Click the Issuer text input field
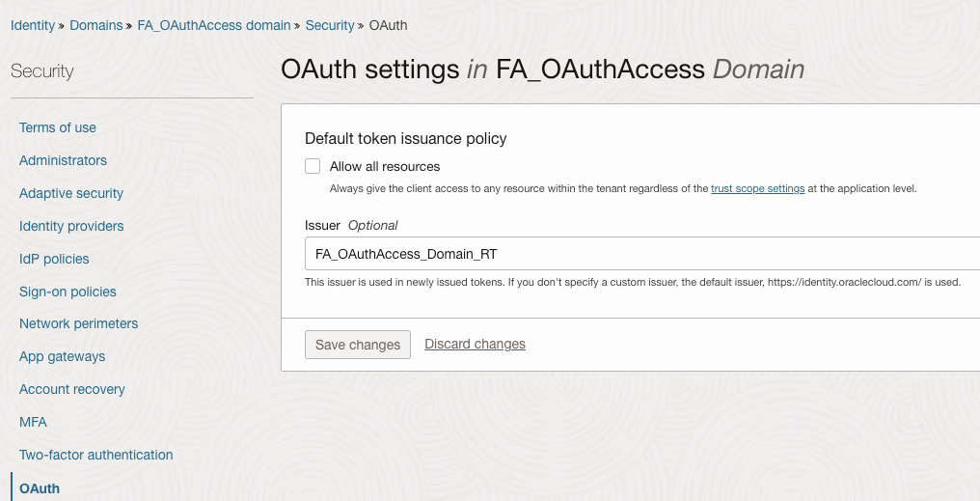This screenshot has height=501, width=980. (637, 254)
